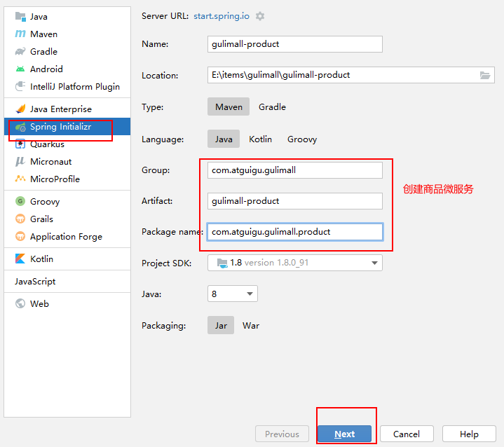Image resolution: width=504 pixels, height=447 pixels.
Task: Click the Quarkus icon
Action: (20, 144)
